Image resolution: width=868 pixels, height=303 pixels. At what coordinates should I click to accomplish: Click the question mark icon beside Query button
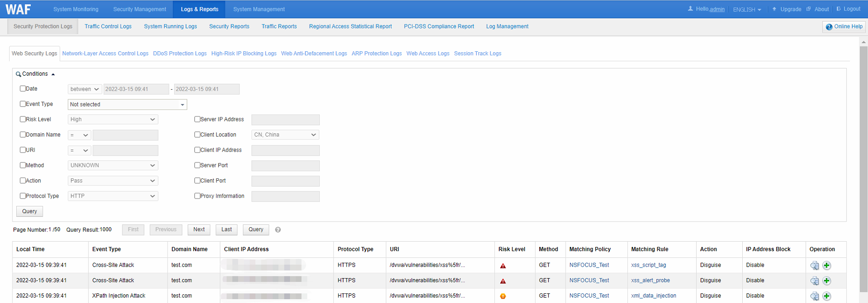tap(278, 230)
